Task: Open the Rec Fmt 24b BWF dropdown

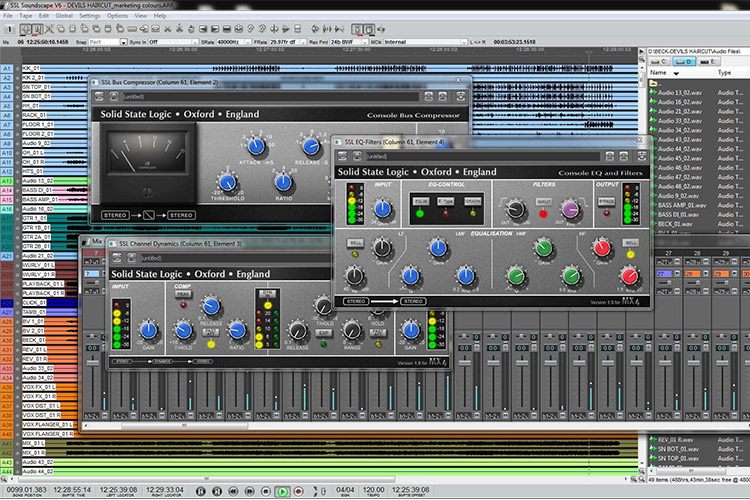Action: point(364,42)
